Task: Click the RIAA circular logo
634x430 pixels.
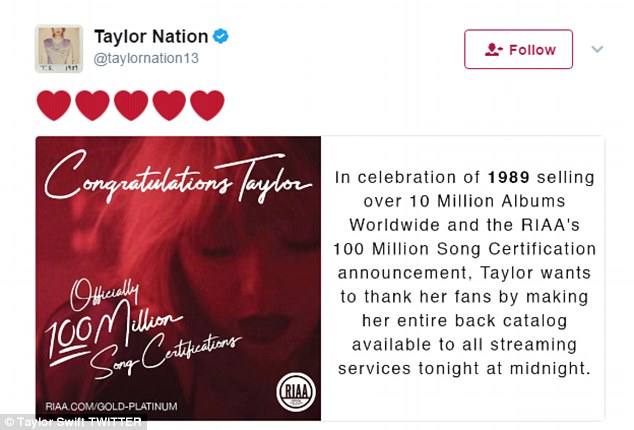Action: click(296, 392)
